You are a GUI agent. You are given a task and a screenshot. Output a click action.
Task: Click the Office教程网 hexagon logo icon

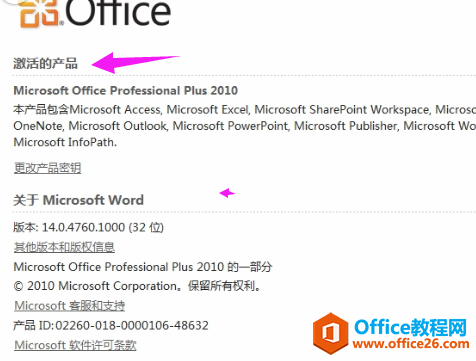(x=331, y=333)
